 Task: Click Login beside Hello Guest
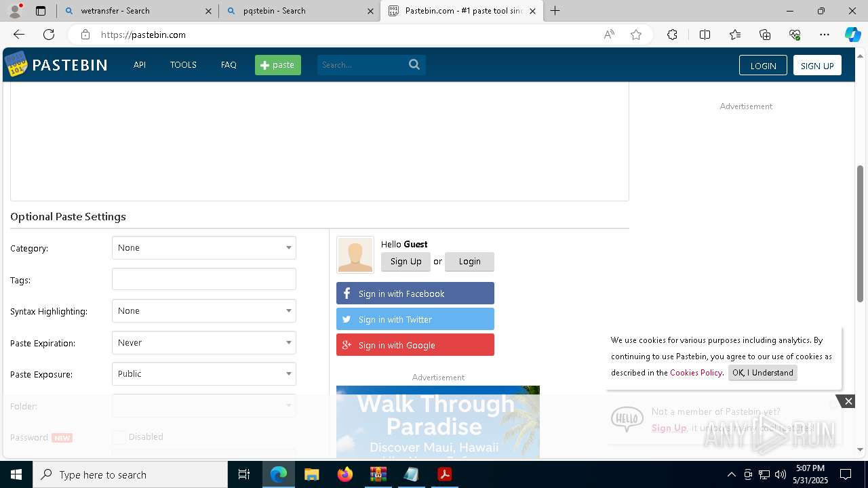[x=469, y=262]
